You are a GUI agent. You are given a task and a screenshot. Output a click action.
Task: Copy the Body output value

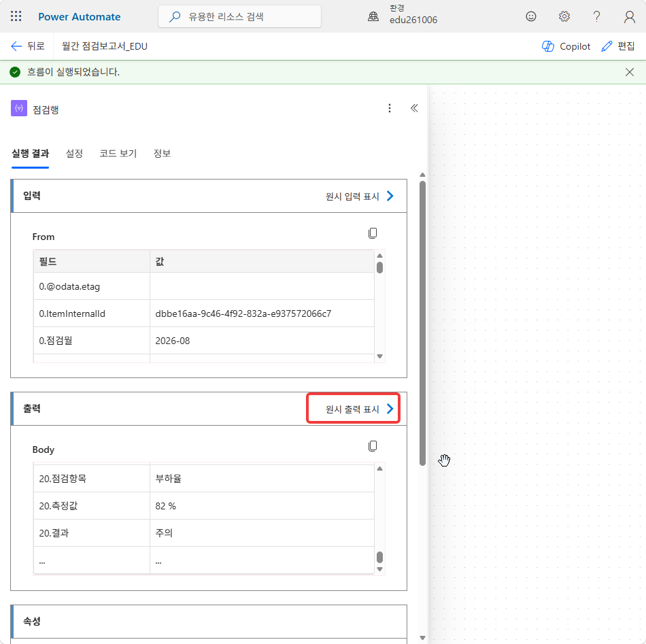pos(373,446)
